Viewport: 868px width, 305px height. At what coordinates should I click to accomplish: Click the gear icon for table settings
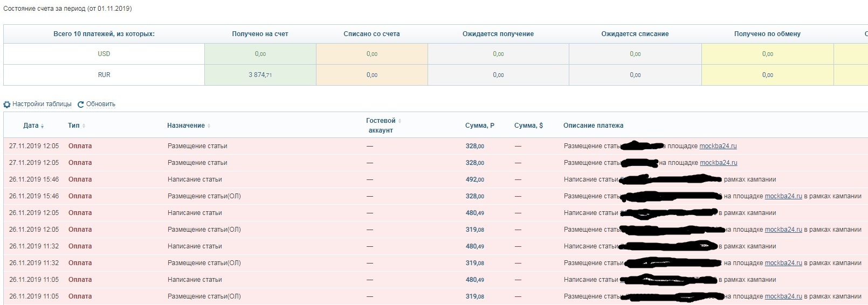point(7,105)
